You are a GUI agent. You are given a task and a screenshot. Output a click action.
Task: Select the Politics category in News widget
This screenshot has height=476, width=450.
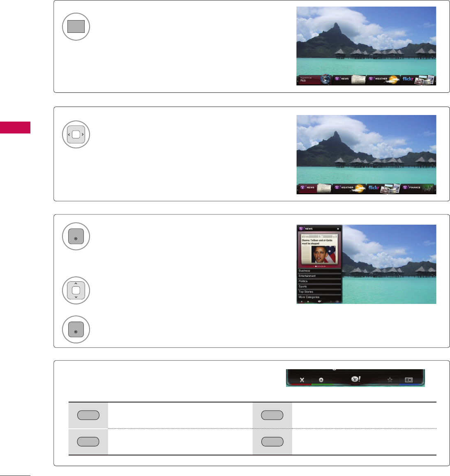pos(319,281)
